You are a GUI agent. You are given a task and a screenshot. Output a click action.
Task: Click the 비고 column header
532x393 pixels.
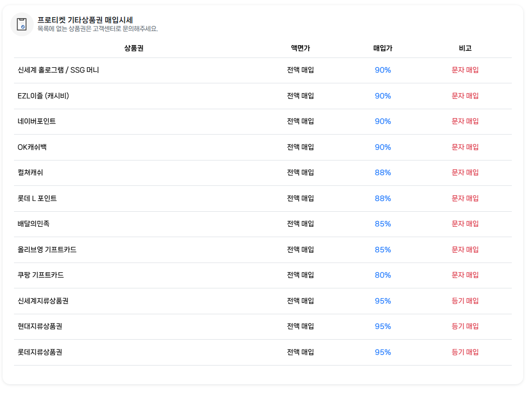point(465,48)
